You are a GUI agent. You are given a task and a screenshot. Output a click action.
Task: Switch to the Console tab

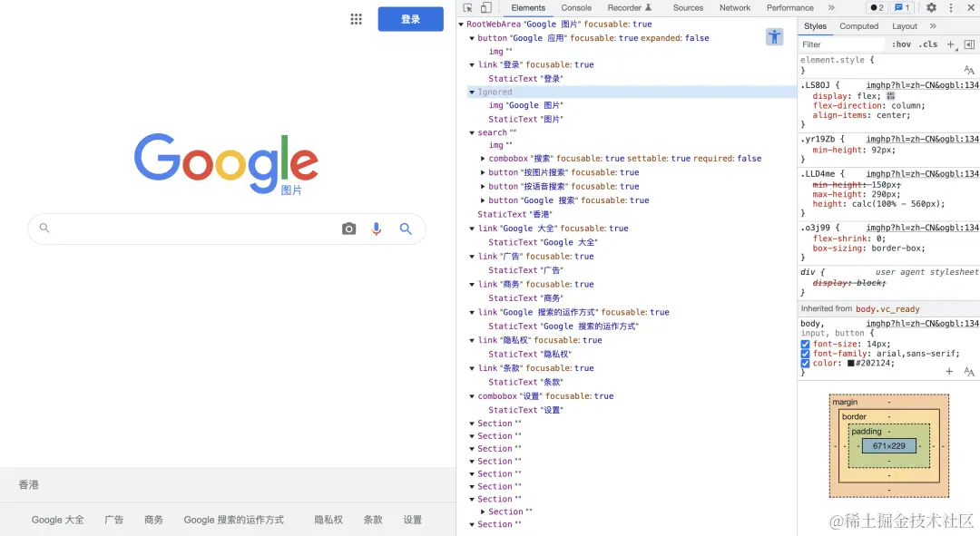tap(575, 7)
